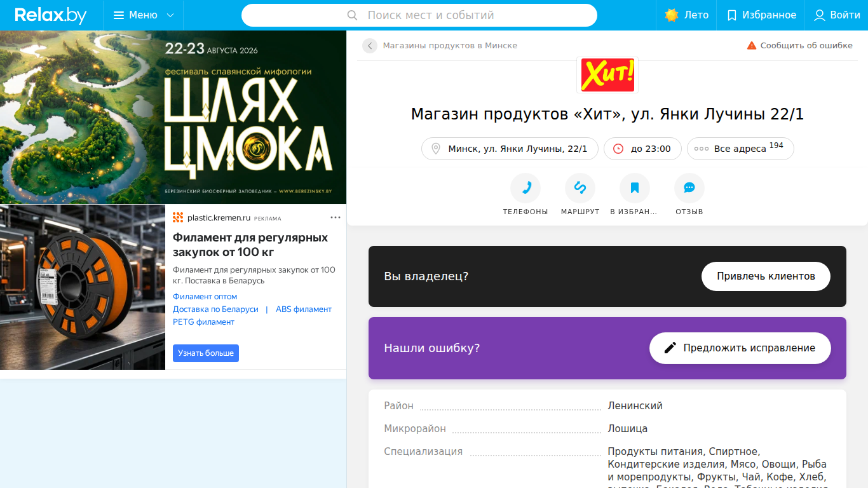Click ABS филамент link
This screenshot has height=488, width=868.
pos(304,309)
